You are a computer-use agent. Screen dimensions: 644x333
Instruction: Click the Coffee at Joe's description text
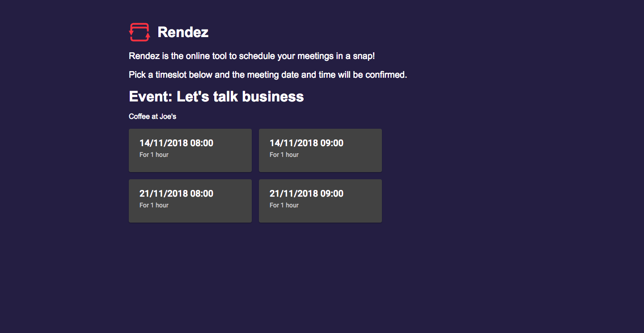tap(152, 116)
